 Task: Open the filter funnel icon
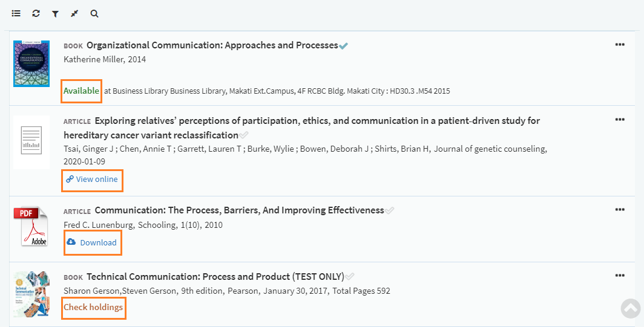click(x=55, y=13)
